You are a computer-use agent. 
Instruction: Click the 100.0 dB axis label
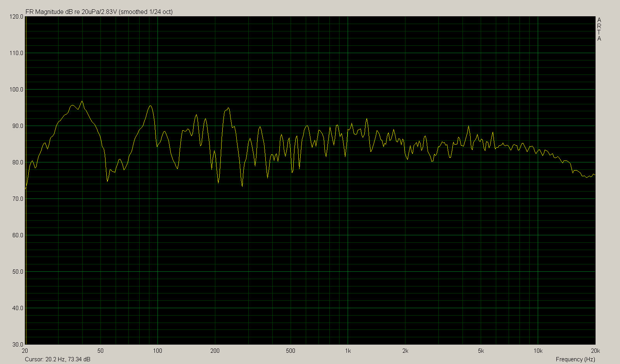(17, 90)
